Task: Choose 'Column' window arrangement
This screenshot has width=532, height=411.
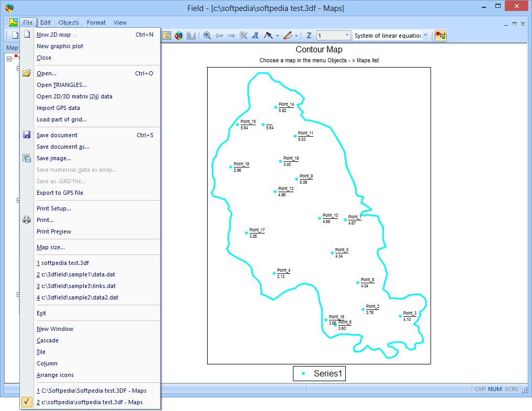Action: tap(89, 363)
